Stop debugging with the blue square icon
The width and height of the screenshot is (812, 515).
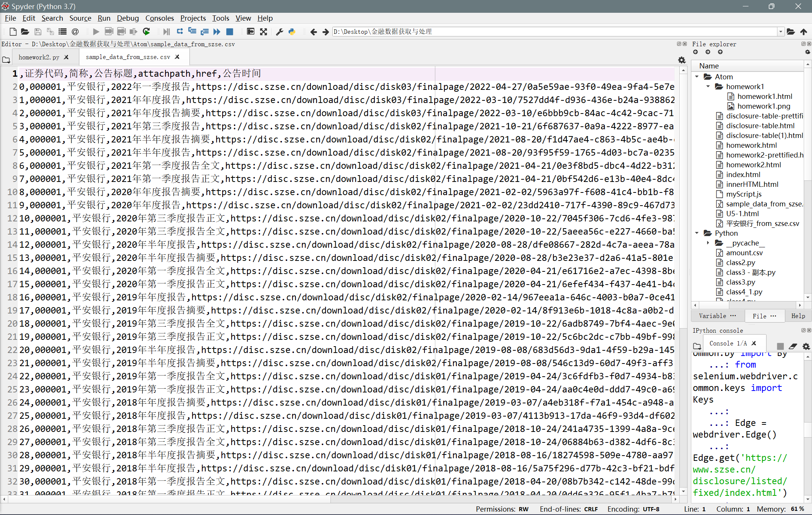pyautogui.click(x=230, y=32)
